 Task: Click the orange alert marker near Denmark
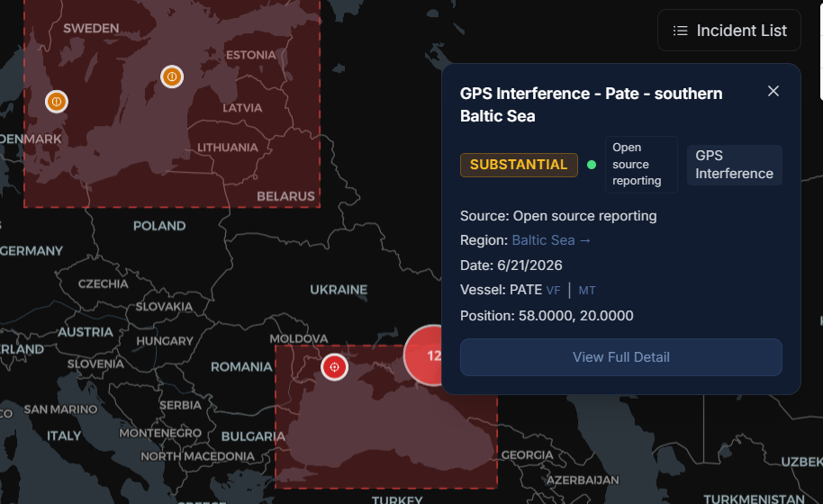[57, 101]
